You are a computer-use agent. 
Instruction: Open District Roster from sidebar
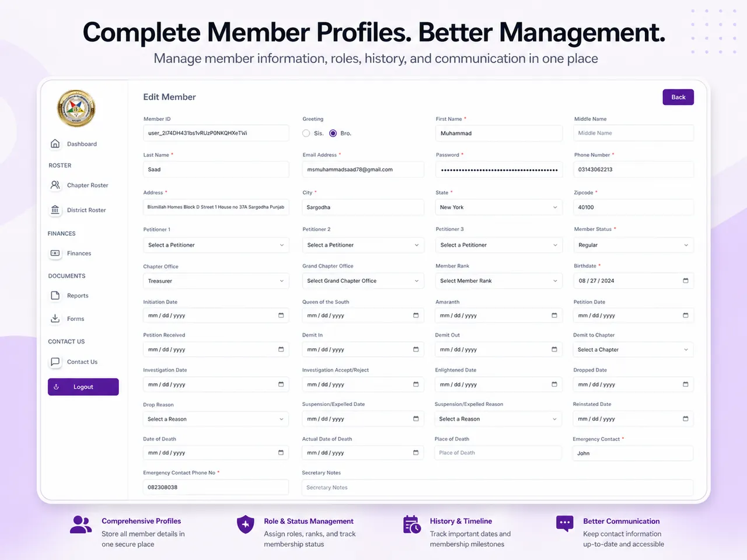pyautogui.click(x=86, y=210)
